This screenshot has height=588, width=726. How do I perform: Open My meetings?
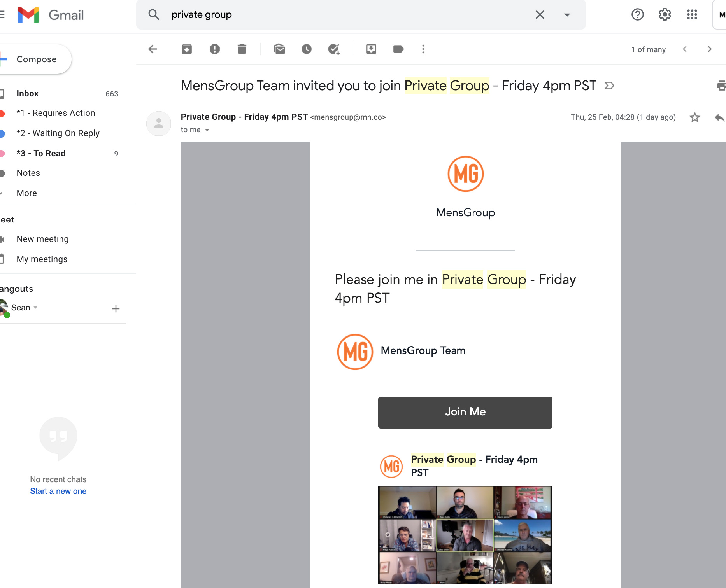42,259
